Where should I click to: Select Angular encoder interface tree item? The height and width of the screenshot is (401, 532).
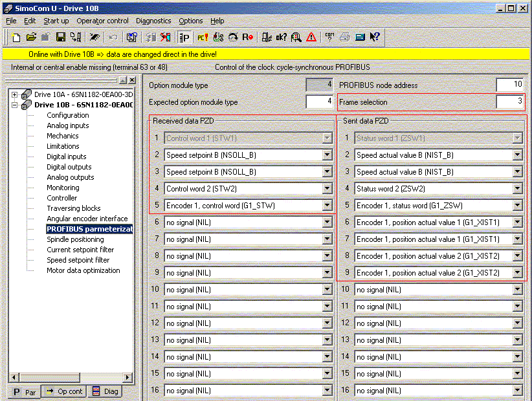pos(87,219)
